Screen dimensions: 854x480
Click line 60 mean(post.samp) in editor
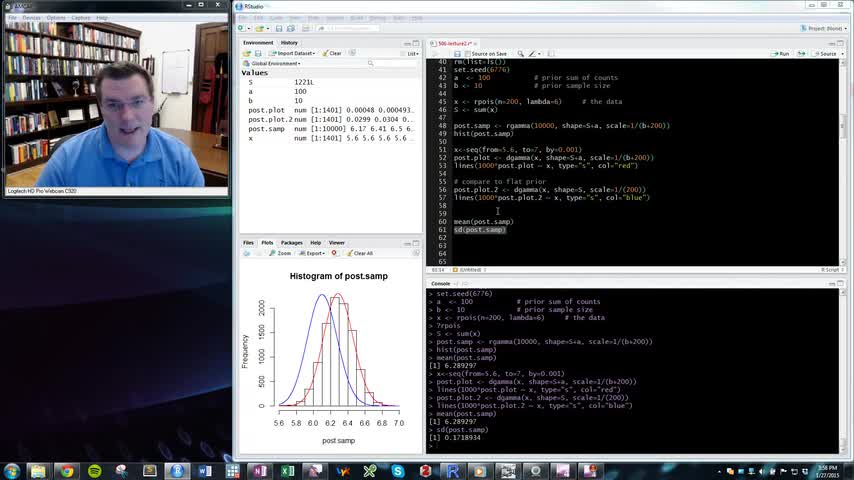tap(483, 222)
